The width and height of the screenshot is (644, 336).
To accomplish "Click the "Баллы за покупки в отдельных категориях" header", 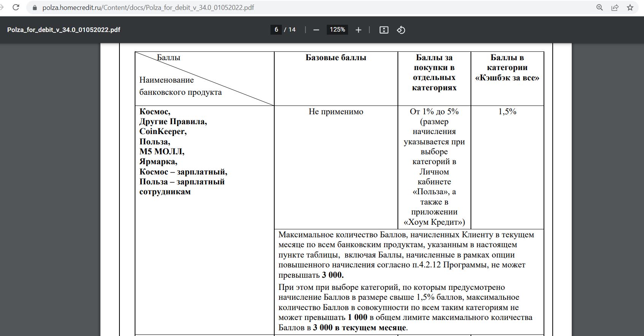I will click(x=434, y=72).
